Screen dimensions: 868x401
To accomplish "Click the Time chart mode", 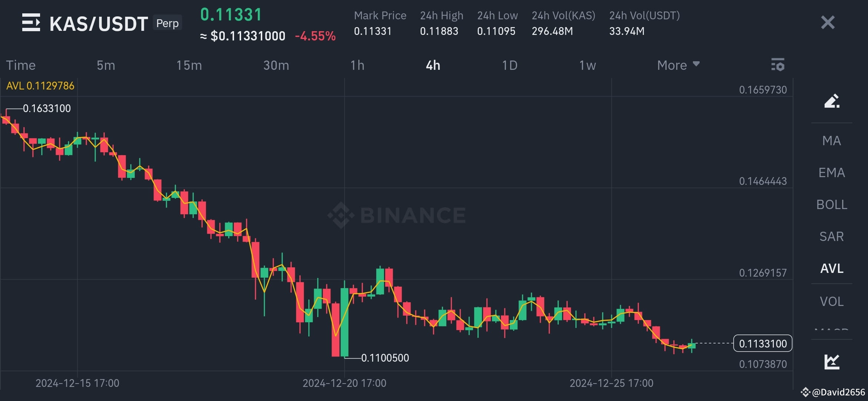I will pos(21,65).
